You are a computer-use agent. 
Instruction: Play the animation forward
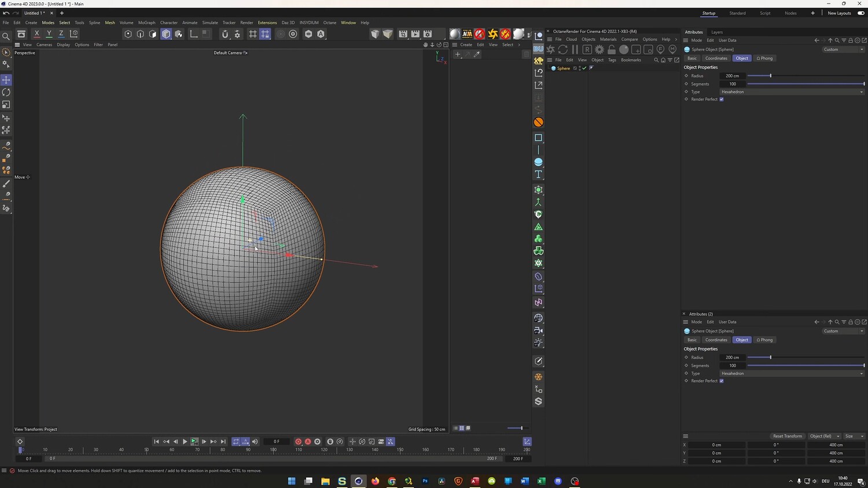pyautogui.click(x=185, y=442)
